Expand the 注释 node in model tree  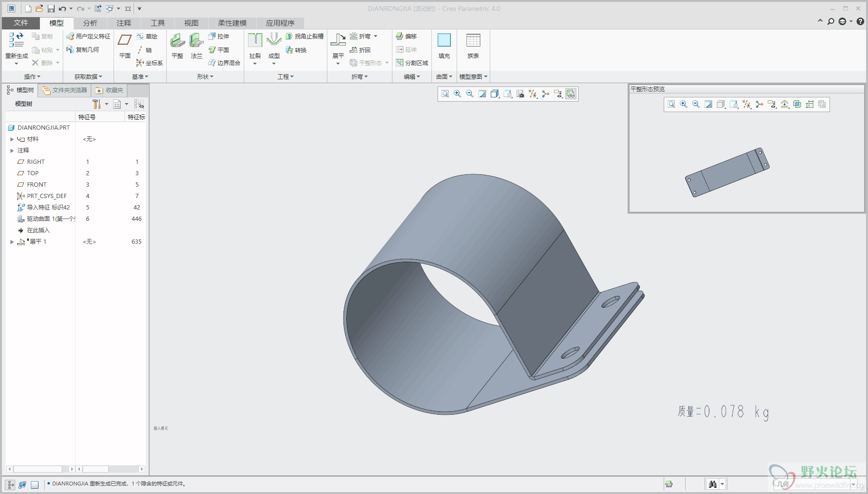pyautogui.click(x=12, y=151)
